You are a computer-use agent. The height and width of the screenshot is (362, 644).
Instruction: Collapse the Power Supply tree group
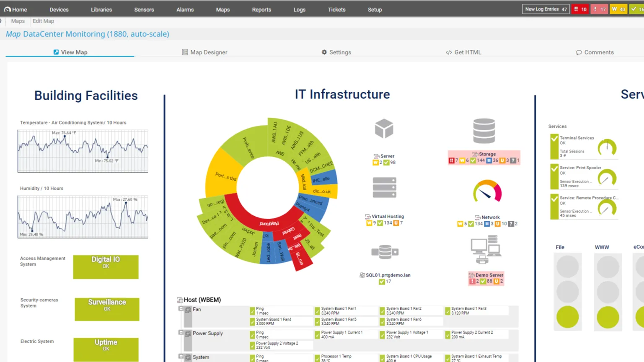click(181, 333)
